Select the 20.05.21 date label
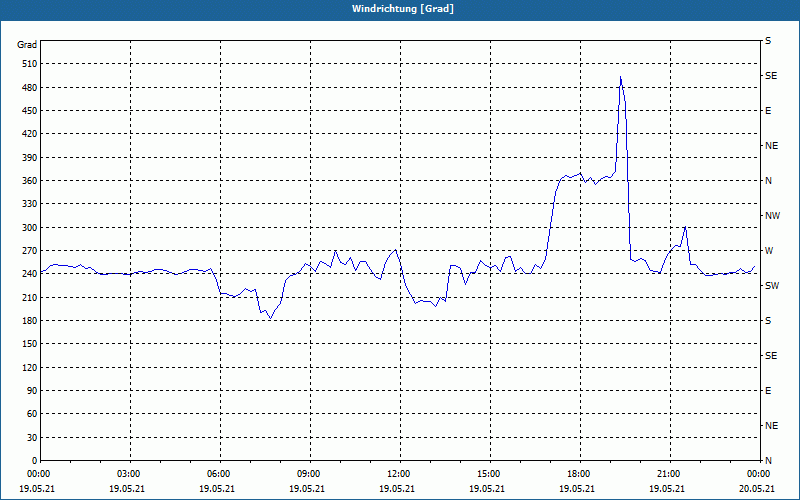Image resolution: width=800 pixels, height=500 pixels. 757,489
